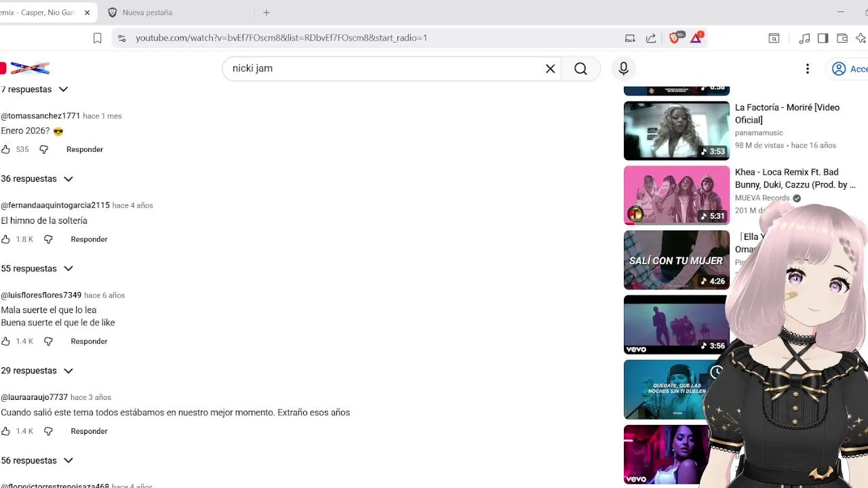
Task: Clear the search text with the X icon
Action: coord(551,68)
